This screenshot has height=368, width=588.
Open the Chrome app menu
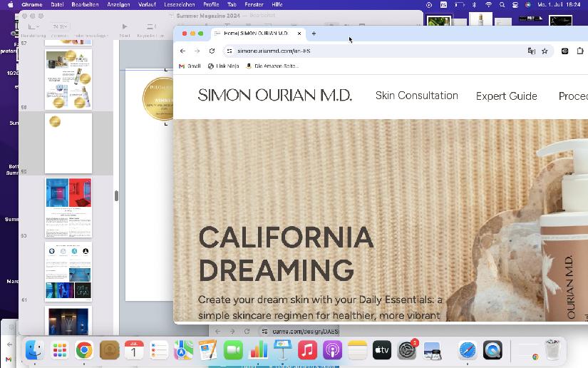[32, 4]
